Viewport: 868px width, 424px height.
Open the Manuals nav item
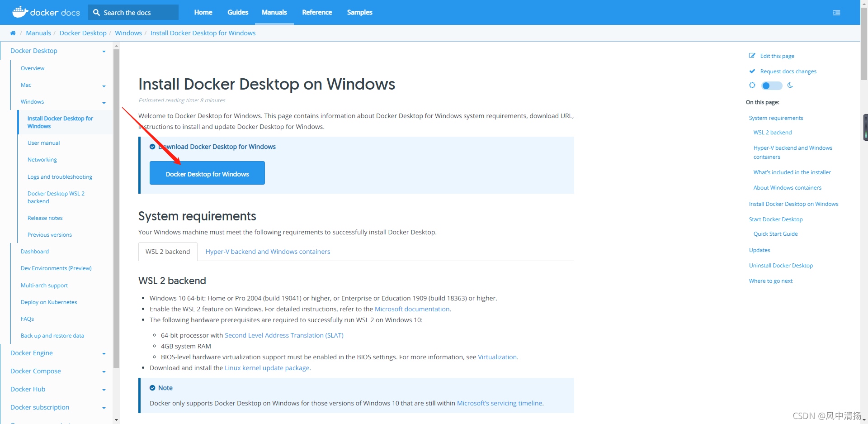click(274, 12)
